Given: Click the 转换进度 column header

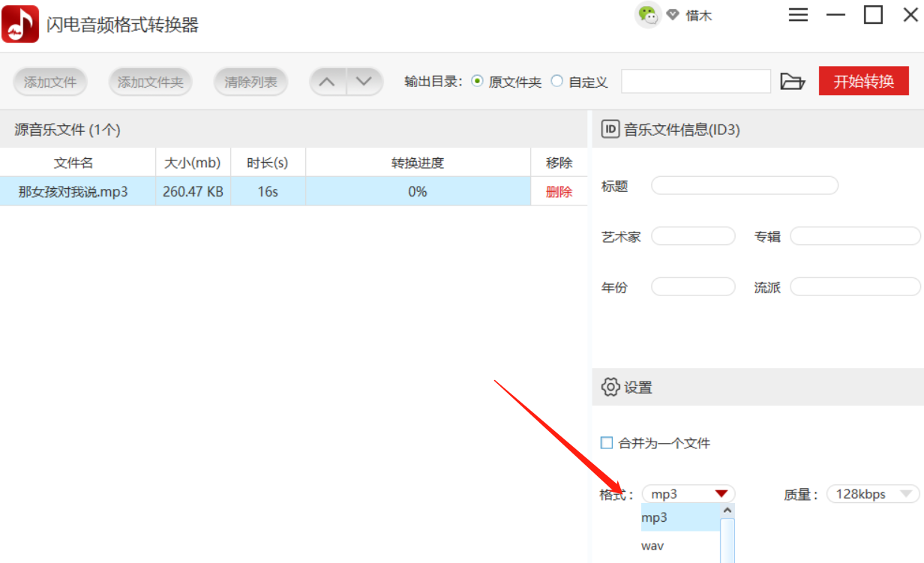Looking at the screenshot, I should click(418, 163).
